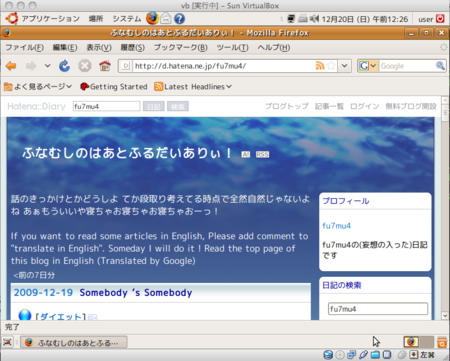The image size is (450, 361).
Task: Click the VirtualBox hard disk activity icon
Action: click(x=328, y=355)
